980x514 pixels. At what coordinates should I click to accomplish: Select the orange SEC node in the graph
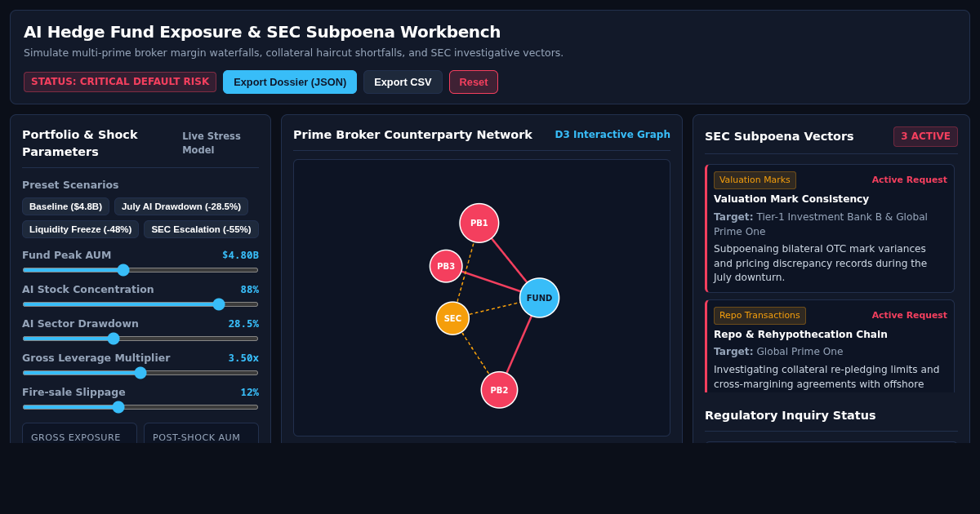click(452, 318)
